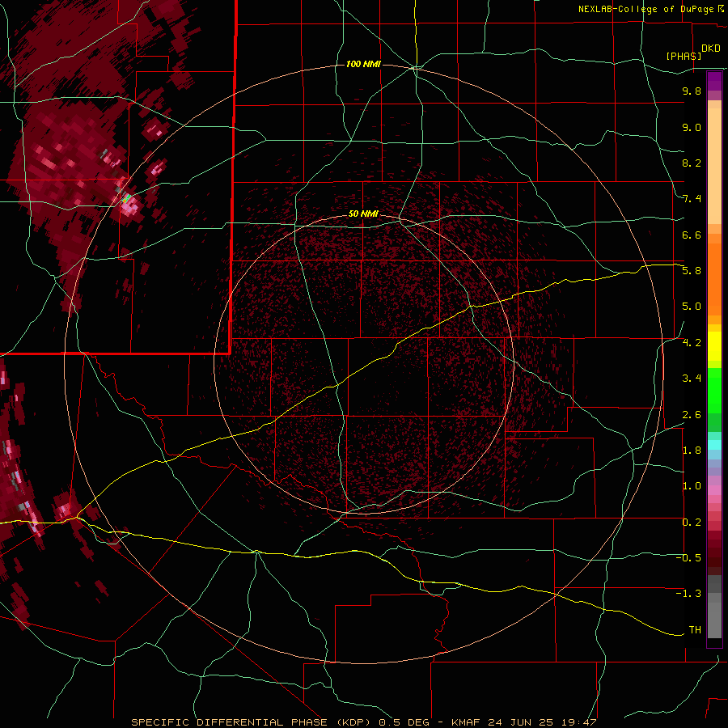Click the 100 NMI range ring label
Image resolution: width=728 pixels, height=728 pixels.
pyautogui.click(x=363, y=64)
